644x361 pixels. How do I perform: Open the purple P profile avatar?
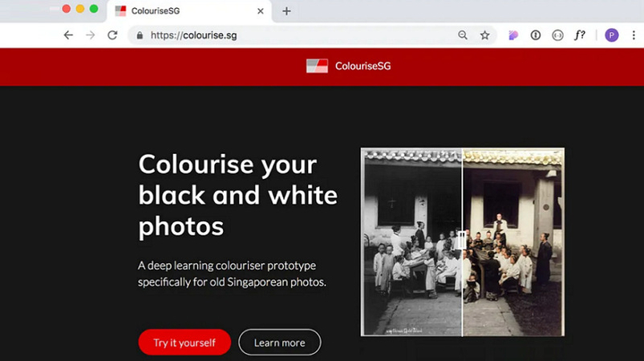coord(612,35)
